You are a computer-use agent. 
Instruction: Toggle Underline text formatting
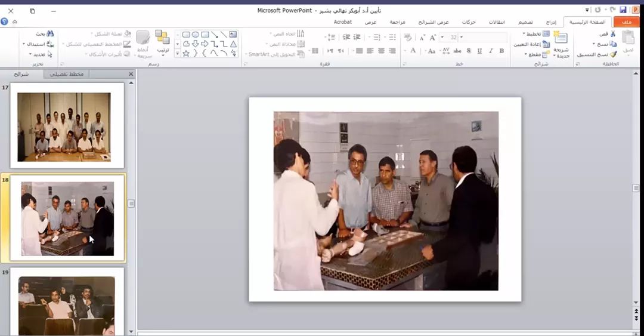click(x=479, y=51)
